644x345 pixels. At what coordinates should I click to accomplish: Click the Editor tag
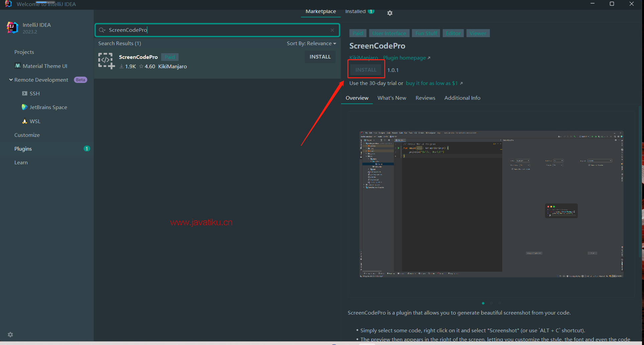(453, 33)
